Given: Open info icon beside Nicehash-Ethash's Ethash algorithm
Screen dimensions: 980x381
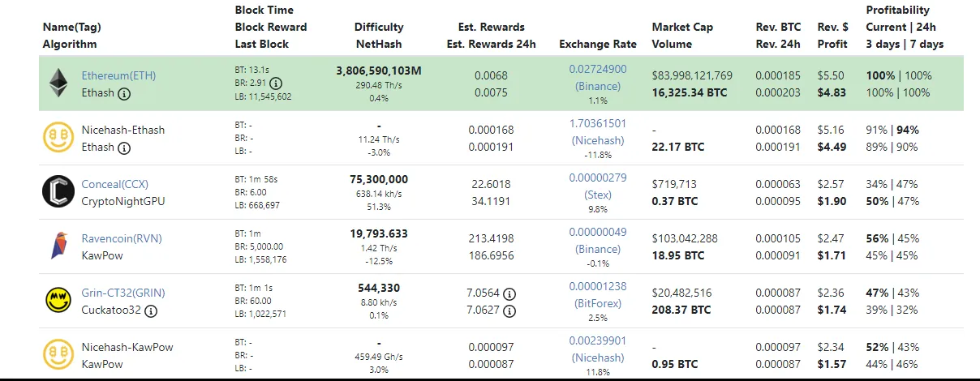Looking at the screenshot, I should pyautogui.click(x=124, y=148).
